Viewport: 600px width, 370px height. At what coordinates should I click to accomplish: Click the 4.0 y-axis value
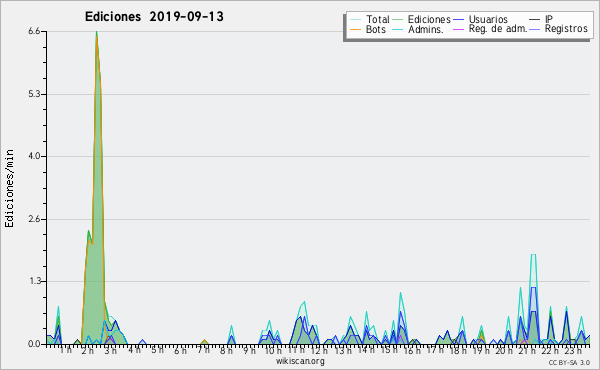34,156
